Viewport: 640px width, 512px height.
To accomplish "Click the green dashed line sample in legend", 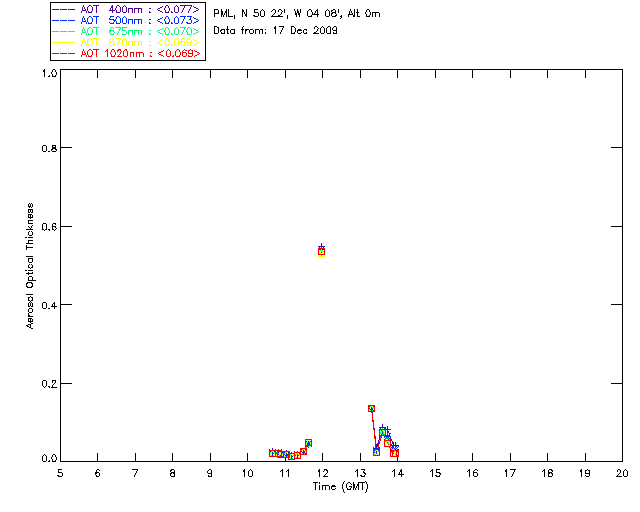I will (64, 31).
